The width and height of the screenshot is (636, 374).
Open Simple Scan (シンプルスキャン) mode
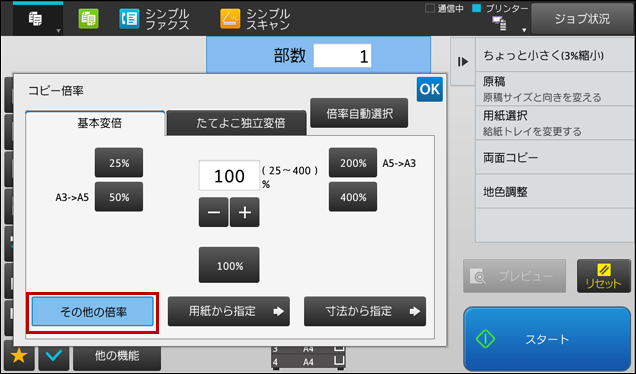click(255, 19)
